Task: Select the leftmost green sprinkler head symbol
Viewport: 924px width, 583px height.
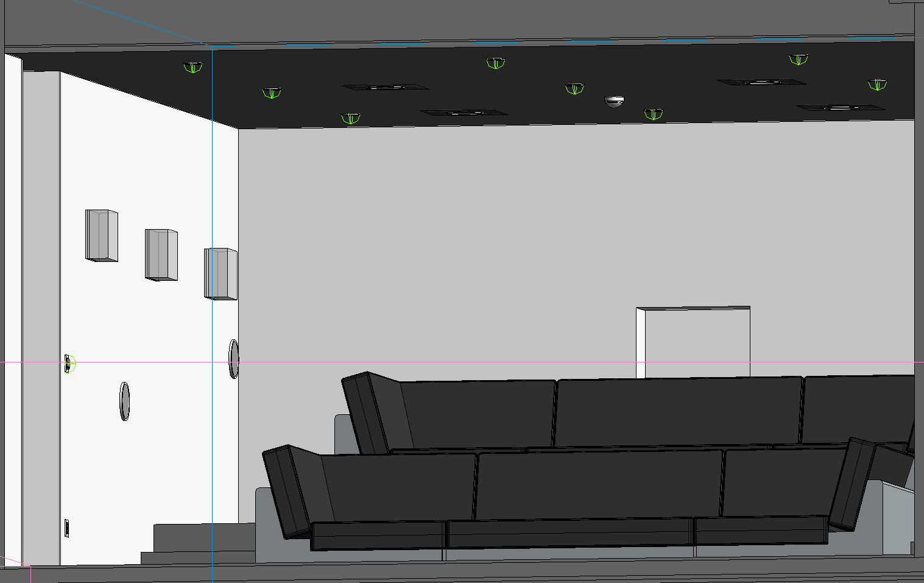Action: pos(192,68)
